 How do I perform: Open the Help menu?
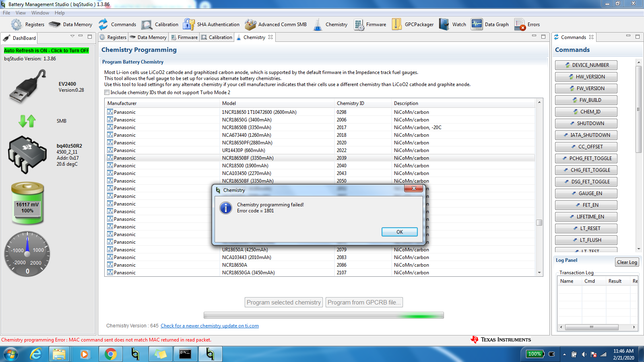tap(60, 13)
